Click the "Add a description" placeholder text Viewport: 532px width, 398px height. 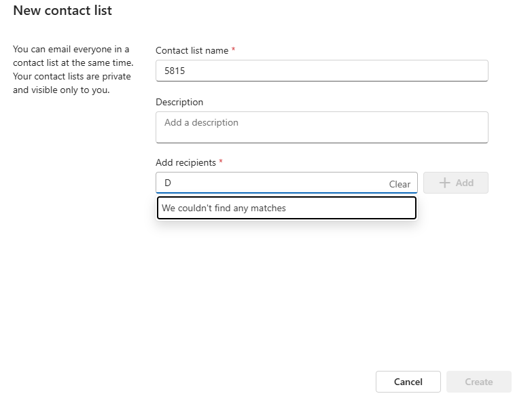point(201,123)
